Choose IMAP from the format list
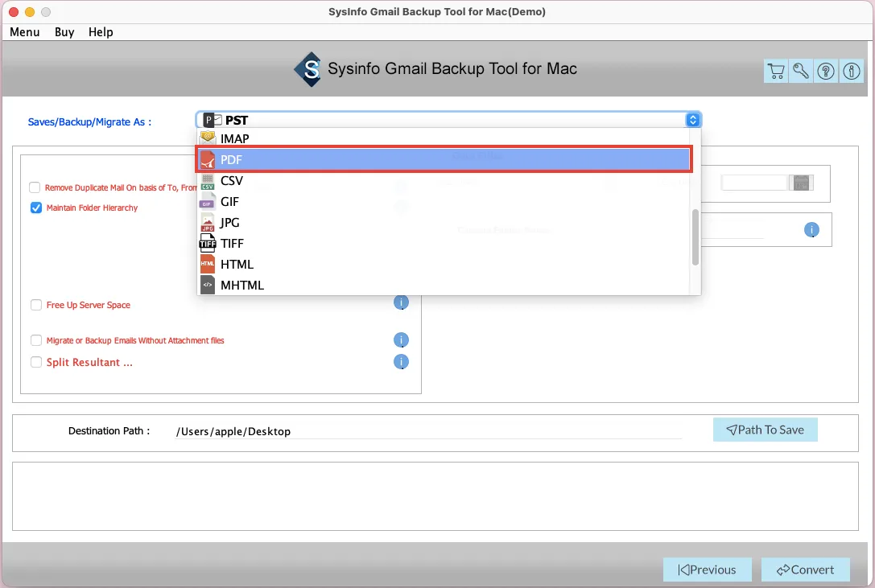 click(x=444, y=138)
